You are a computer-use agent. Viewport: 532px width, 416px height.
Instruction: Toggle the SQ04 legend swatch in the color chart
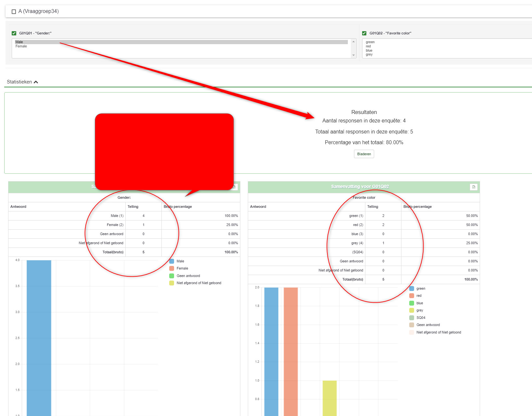[x=412, y=318]
